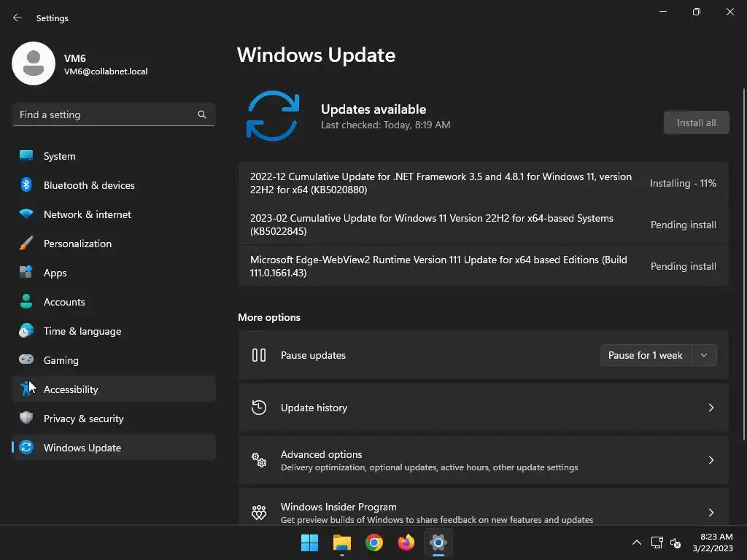Click the Personalization paintbrush icon
This screenshot has height=560, width=747.
click(26, 244)
